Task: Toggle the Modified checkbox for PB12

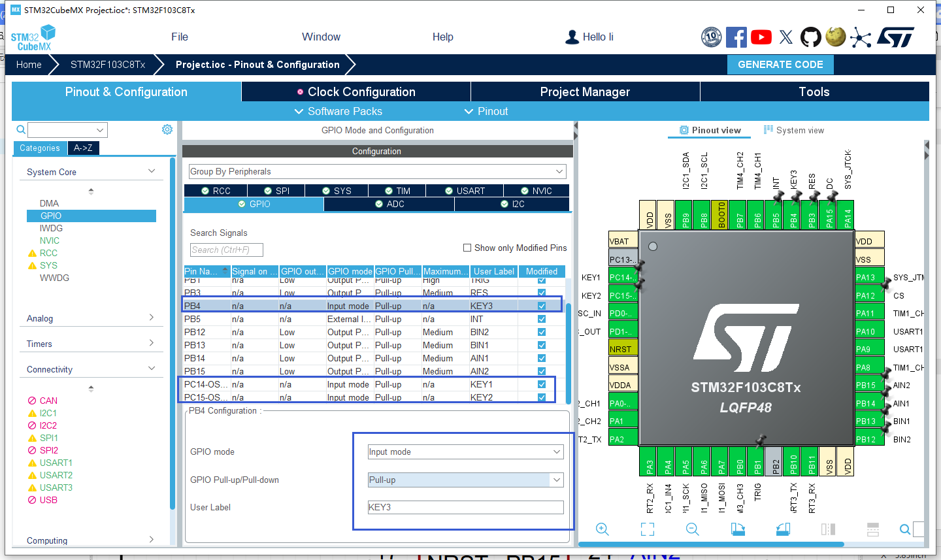Action: [x=542, y=332]
